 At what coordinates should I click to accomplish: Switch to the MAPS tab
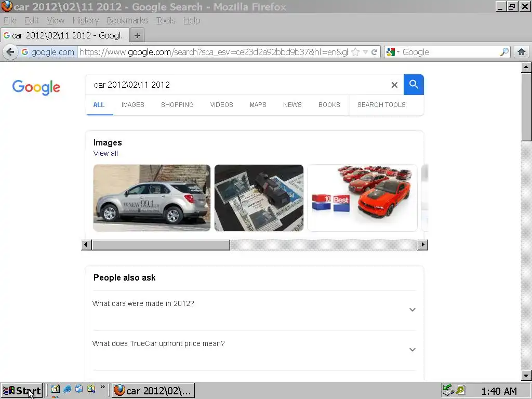pyautogui.click(x=258, y=105)
